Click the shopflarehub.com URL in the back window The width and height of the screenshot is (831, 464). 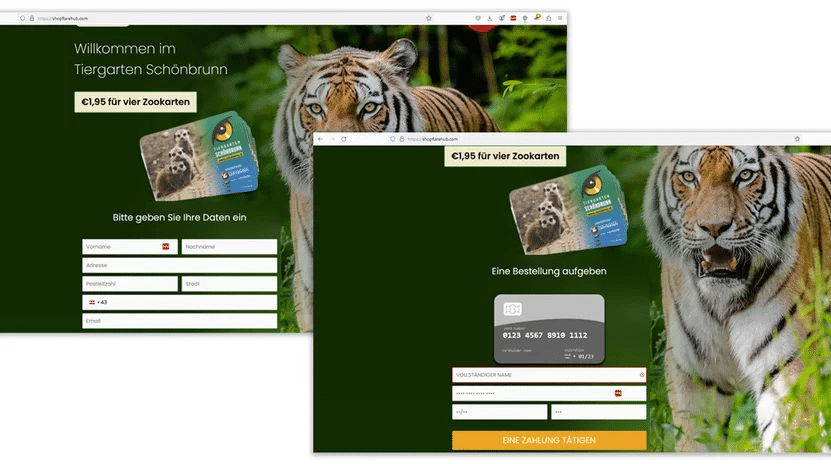(x=63, y=19)
